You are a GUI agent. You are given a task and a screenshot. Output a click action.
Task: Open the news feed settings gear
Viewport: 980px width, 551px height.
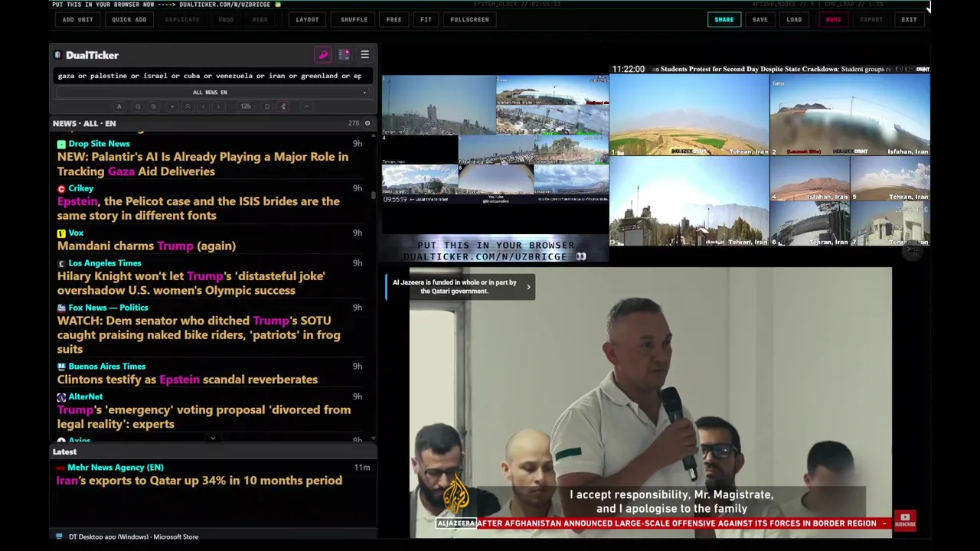367,123
